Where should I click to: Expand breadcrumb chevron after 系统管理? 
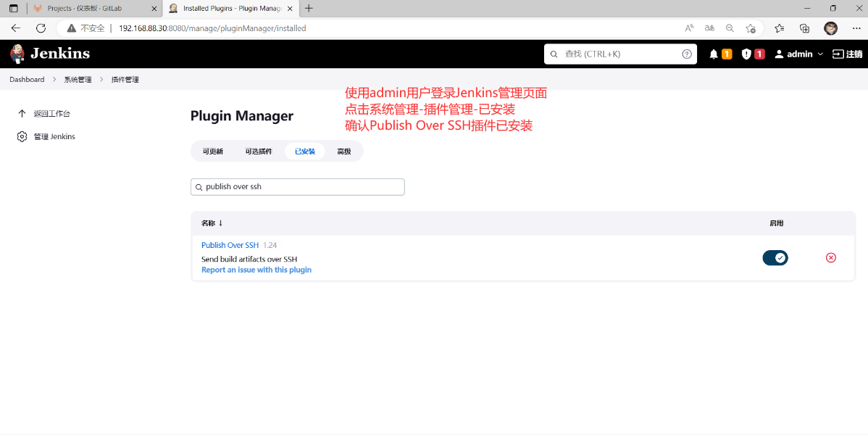tap(102, 80)
